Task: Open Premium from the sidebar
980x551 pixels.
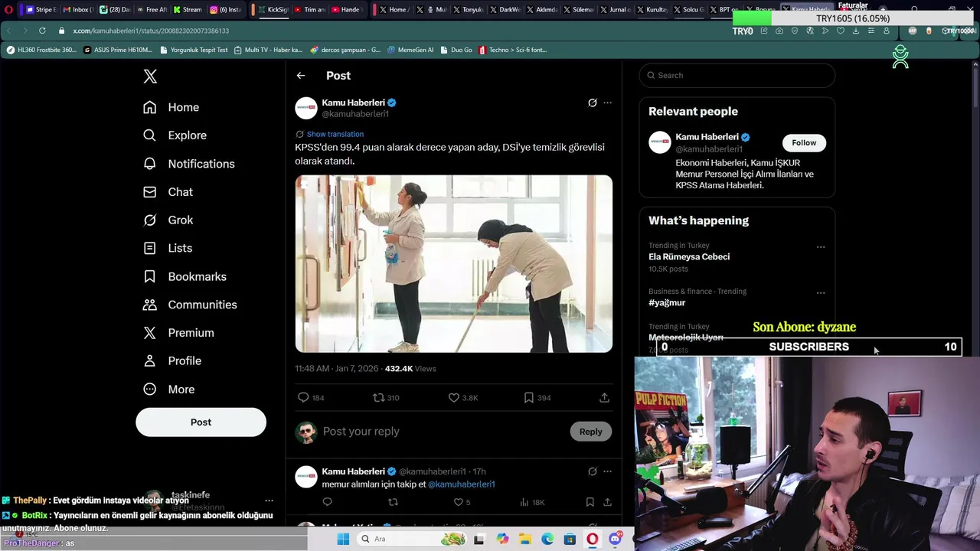Action: pyautogui.click(x=178, y=333)
